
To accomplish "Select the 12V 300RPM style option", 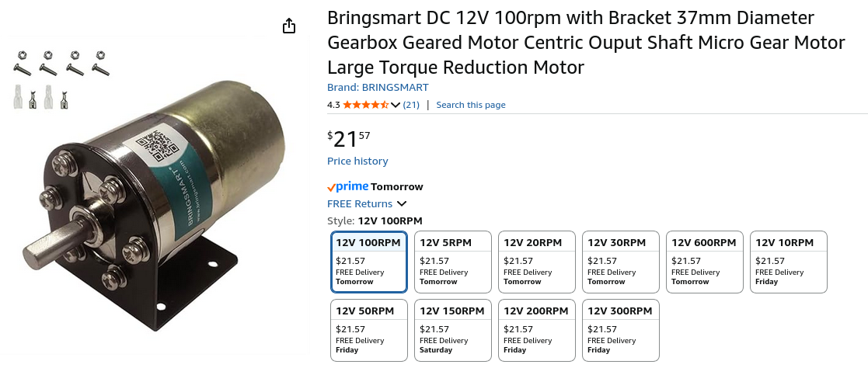I will point(621,330).
